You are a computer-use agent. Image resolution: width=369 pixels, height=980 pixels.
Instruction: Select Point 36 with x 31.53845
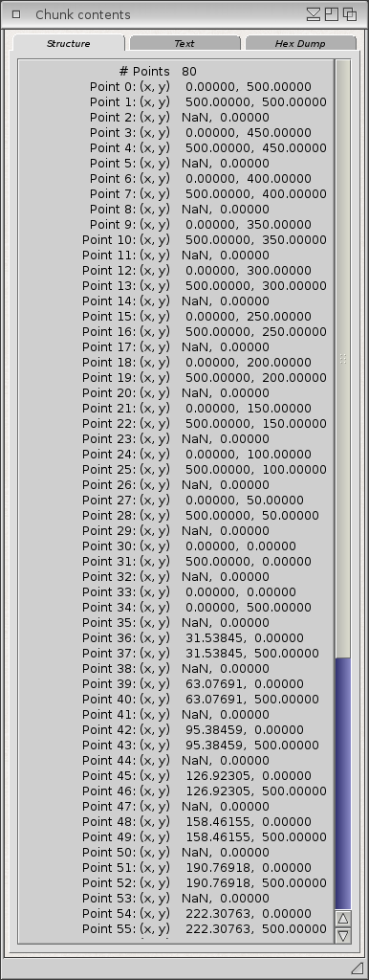pyautogui.click(x=193, y=638)
